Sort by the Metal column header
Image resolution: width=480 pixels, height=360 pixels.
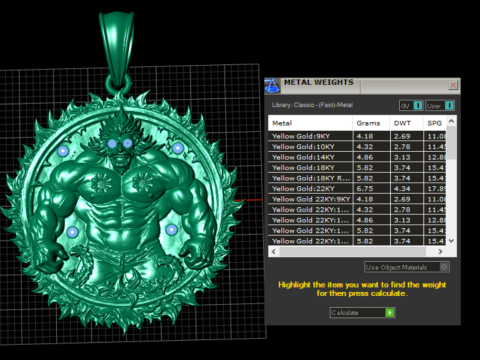point(310,123)
